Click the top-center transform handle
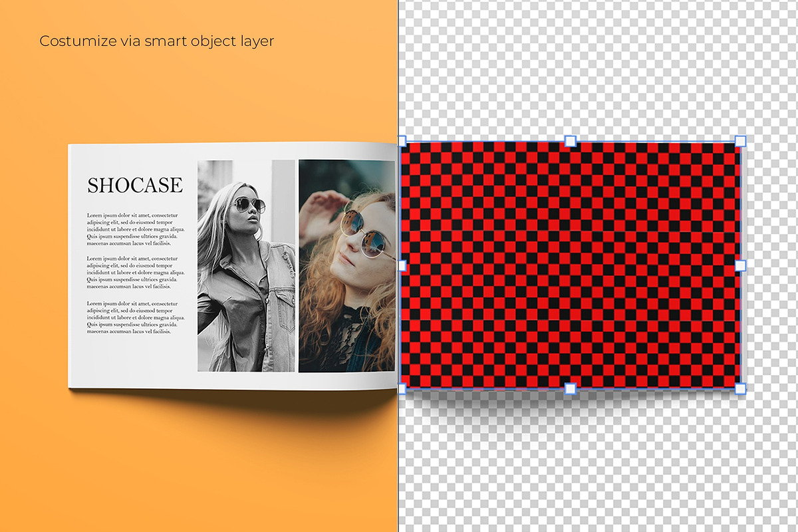The height and width of the screenshot is (532, 798). pos(570,141)
